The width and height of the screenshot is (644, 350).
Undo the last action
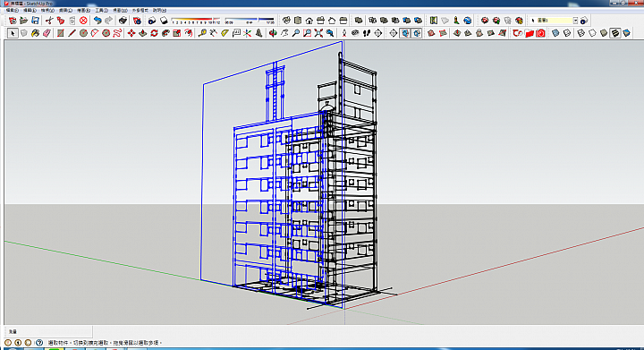pyautogui.click(x=97, y=20)
